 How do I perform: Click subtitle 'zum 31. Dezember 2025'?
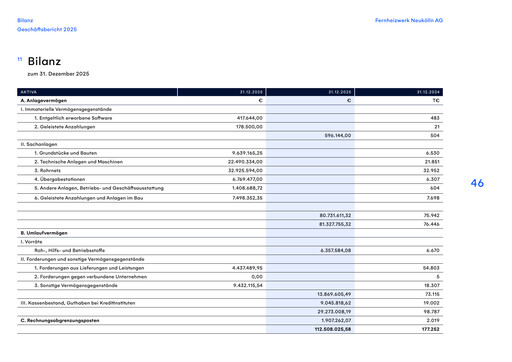pos(58,74)
